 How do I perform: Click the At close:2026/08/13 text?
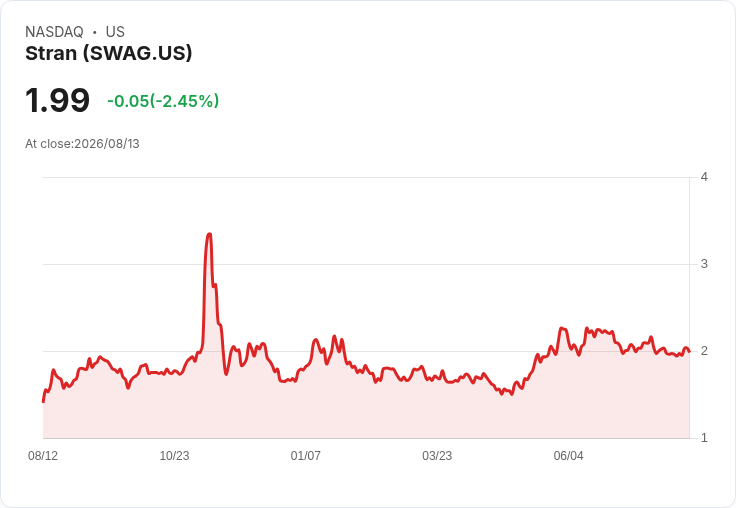82,144
